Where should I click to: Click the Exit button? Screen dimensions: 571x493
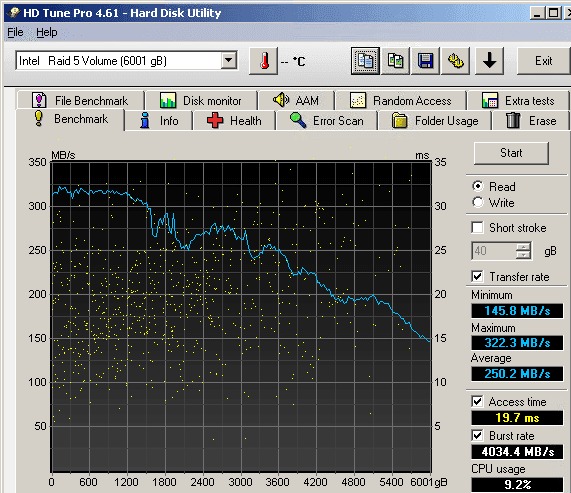pos(543,61)
